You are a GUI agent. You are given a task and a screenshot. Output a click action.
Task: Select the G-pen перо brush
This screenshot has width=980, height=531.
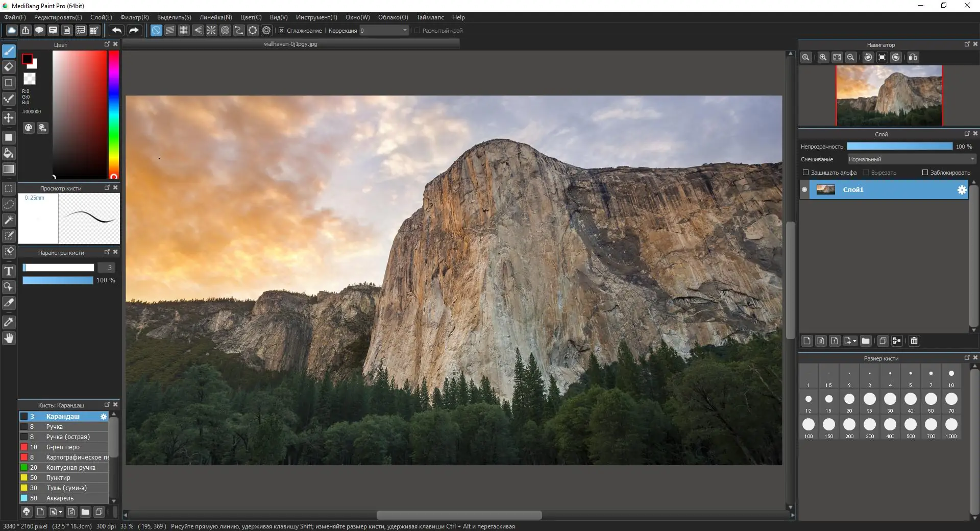coord(64,447)
